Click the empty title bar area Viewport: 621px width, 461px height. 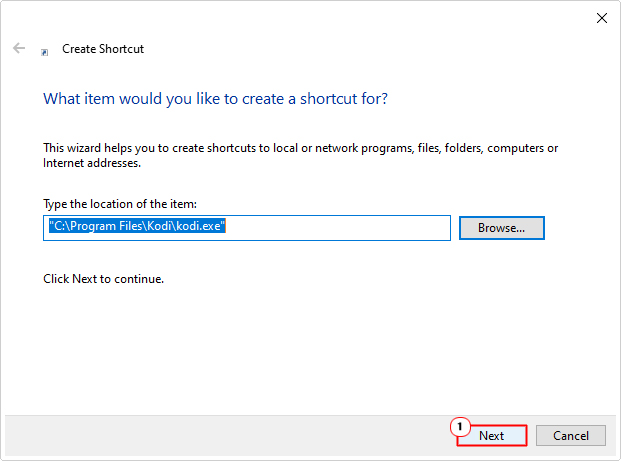300,17
